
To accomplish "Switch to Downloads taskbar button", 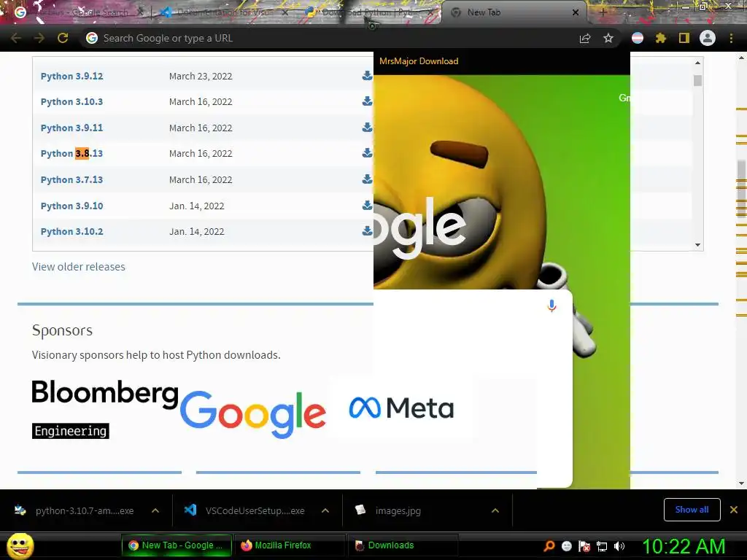I will coord(403,545).
